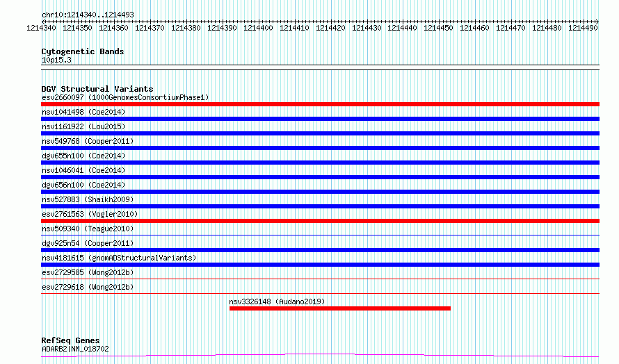Select nsv527883 (Shaikh2009) label
Screen dimensions: 619x364
pos(88,199)
